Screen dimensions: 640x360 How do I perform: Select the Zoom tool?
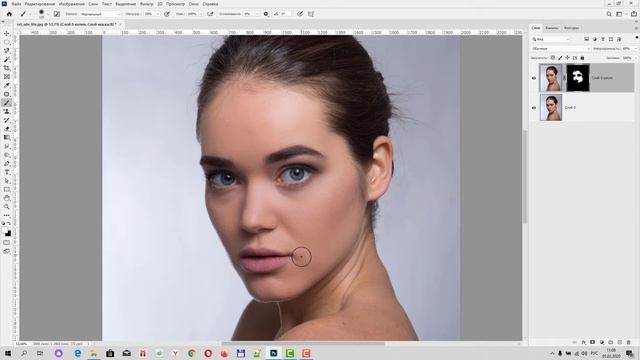coord(7,207)
